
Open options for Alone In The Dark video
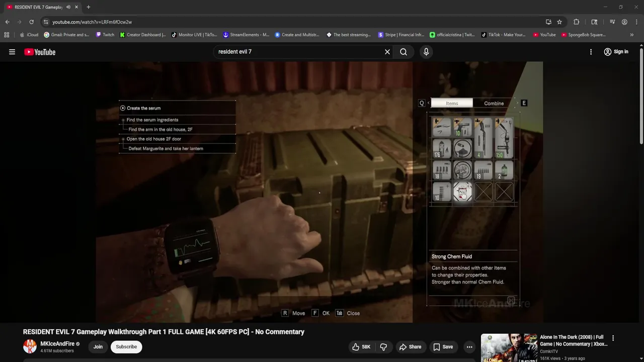[x=613, y=338]
